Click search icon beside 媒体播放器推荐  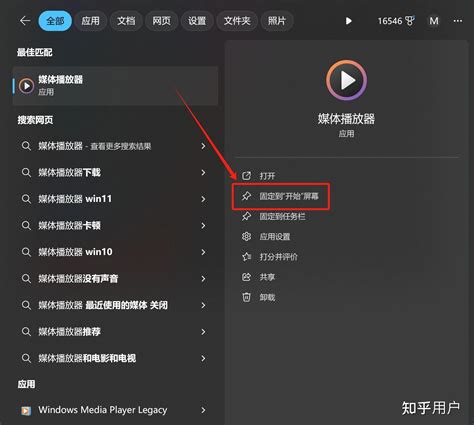coord(26,332)
